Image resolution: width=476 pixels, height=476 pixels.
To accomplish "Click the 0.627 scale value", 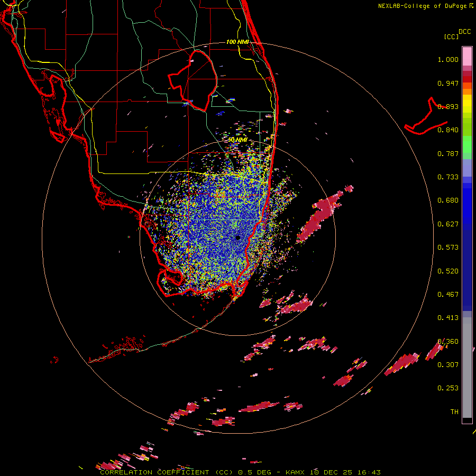I will [x=448, y=224].
